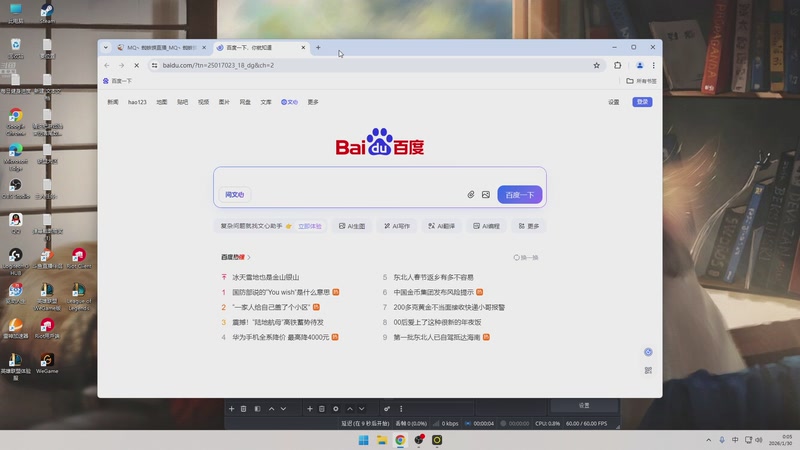Open League of Legends desktop shortcut
This screenshot has height=450, width=800.
(79, 297)
